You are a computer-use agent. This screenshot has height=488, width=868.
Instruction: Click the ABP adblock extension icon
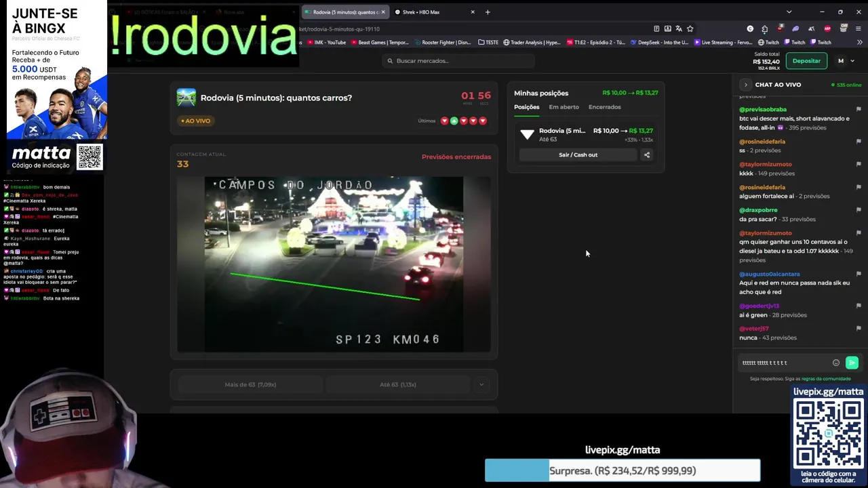pos(827,28)
